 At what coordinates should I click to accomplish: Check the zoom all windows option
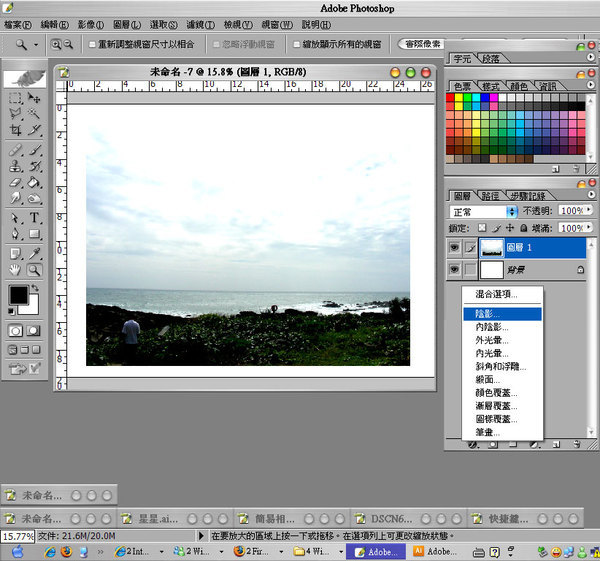click(296, 45)
